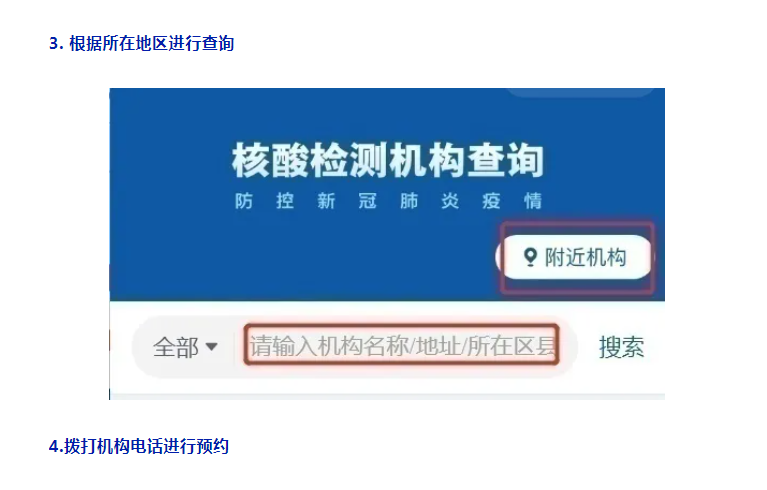
Task: Click the location pin icon beside 附近机构
Action: pyautogui.click(x=530, y=257)
